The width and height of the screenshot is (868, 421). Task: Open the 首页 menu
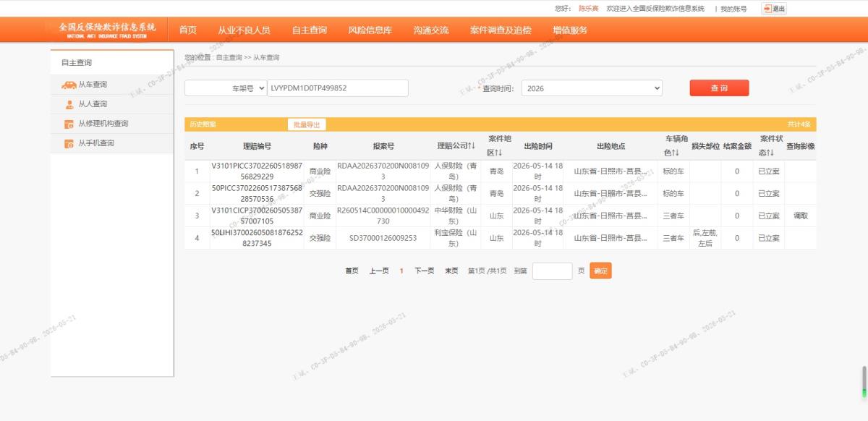tap(188, 30)
